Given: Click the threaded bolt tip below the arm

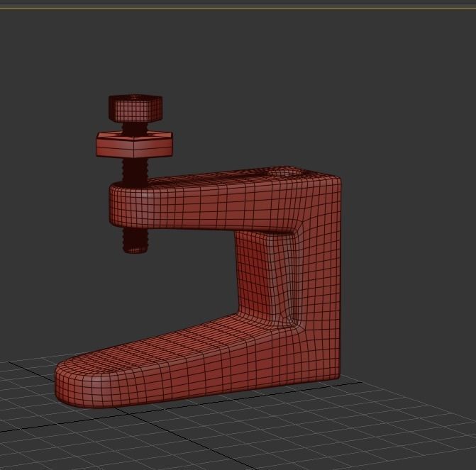Looking at the screenshot, I should pos(135,240).
